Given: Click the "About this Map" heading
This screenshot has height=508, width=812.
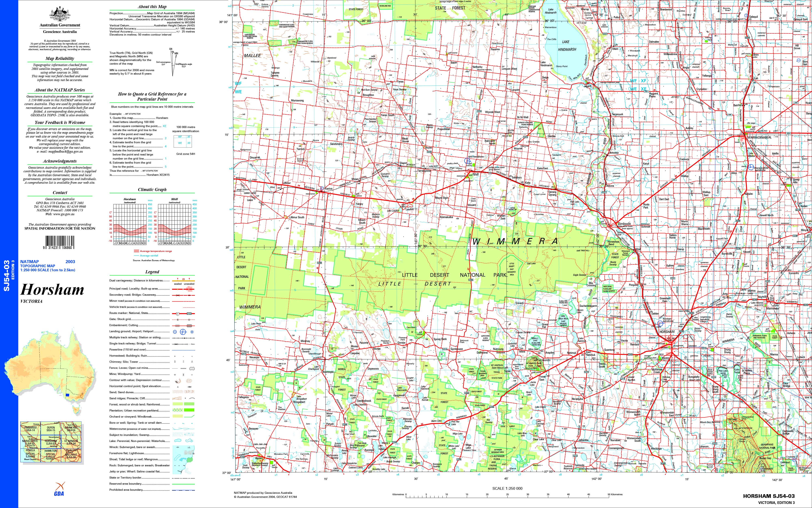Looking at the screenshot, I should (x=152, y=7).
